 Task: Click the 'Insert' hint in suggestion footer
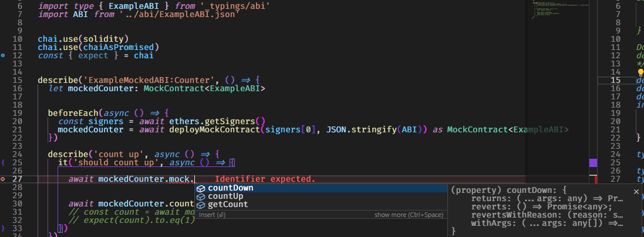tap(213, 215)
